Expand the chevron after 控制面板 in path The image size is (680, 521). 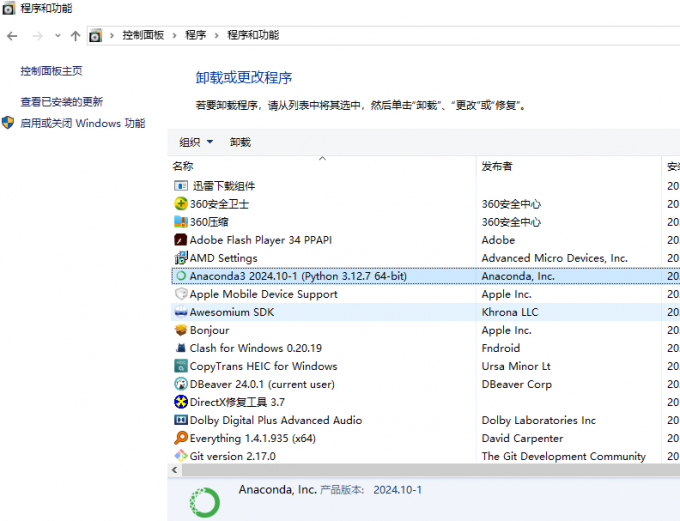175,36
